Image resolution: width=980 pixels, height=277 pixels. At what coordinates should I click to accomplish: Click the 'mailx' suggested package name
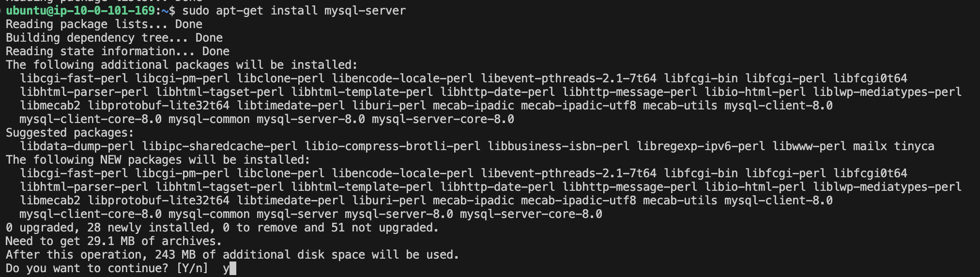(870, 146)
